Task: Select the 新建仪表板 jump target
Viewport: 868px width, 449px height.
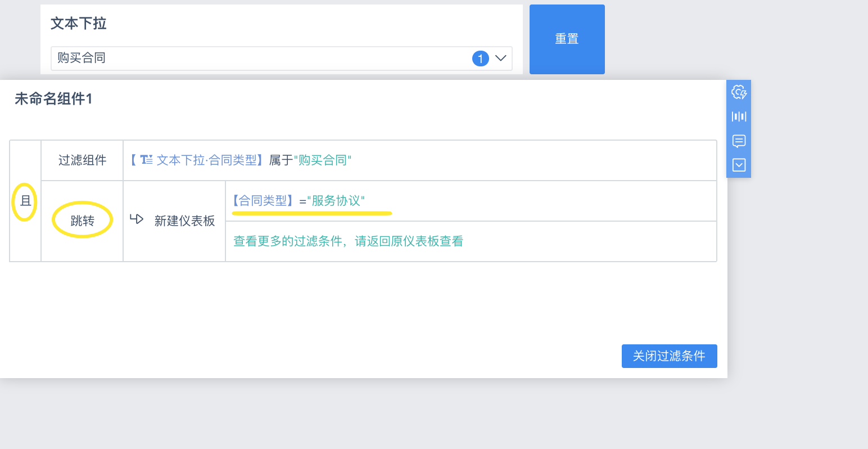Action: click(x=184, y=221)
